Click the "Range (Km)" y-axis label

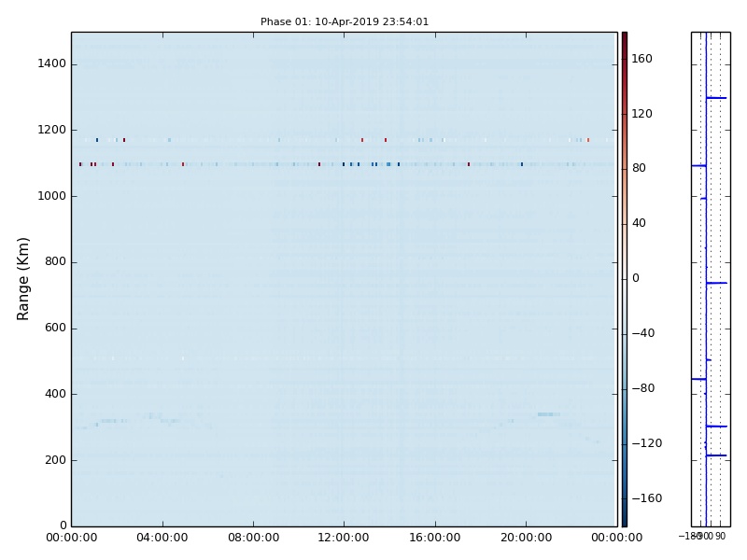[22, 279]
